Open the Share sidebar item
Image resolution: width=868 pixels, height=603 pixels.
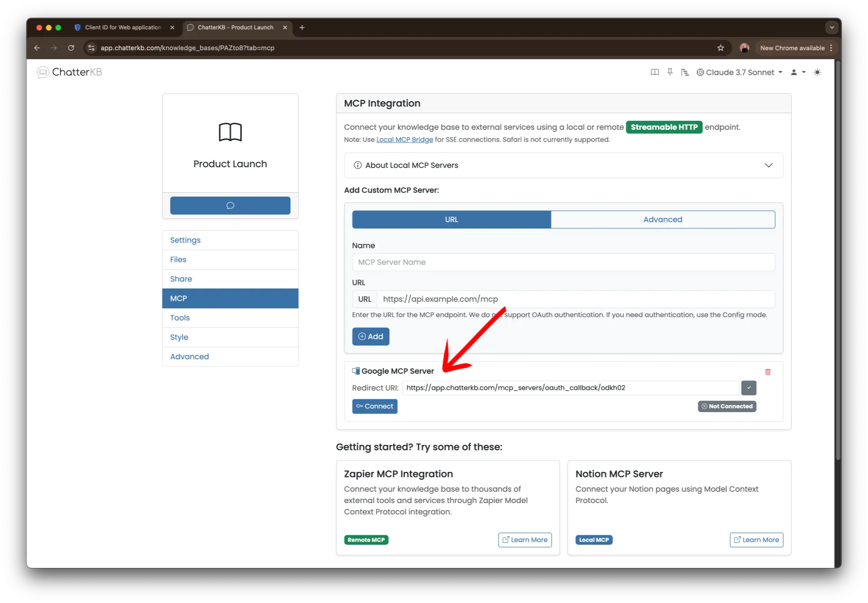pos(230,279)
